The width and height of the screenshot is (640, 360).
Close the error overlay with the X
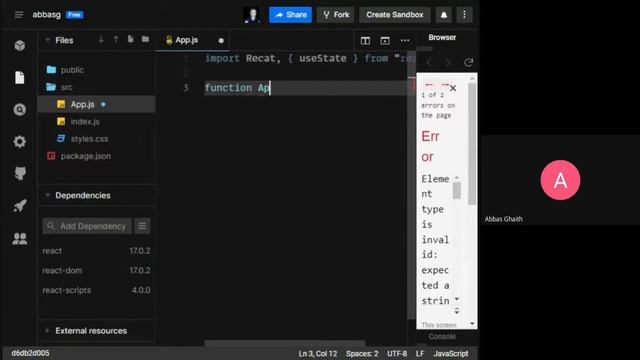[453, 88]
